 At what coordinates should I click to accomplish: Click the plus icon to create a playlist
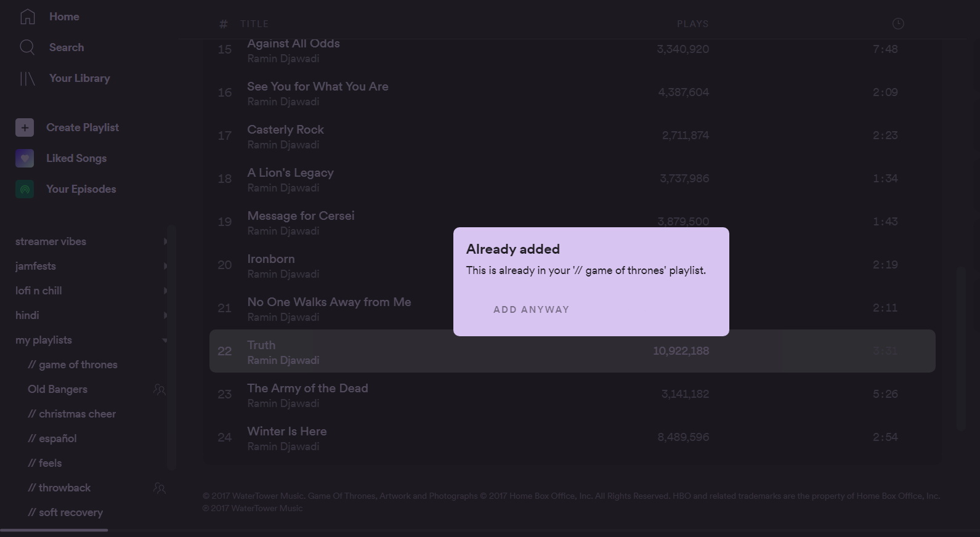[x=24, y=127]
